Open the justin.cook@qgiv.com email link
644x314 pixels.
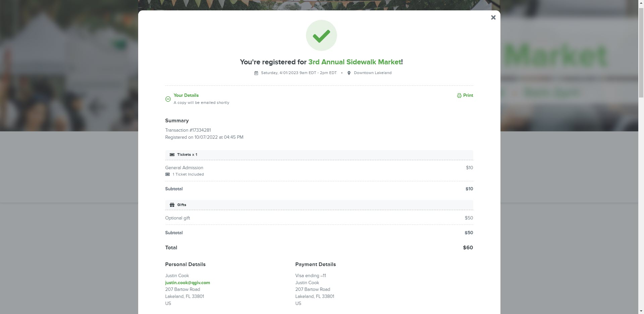tap(187, 282)
